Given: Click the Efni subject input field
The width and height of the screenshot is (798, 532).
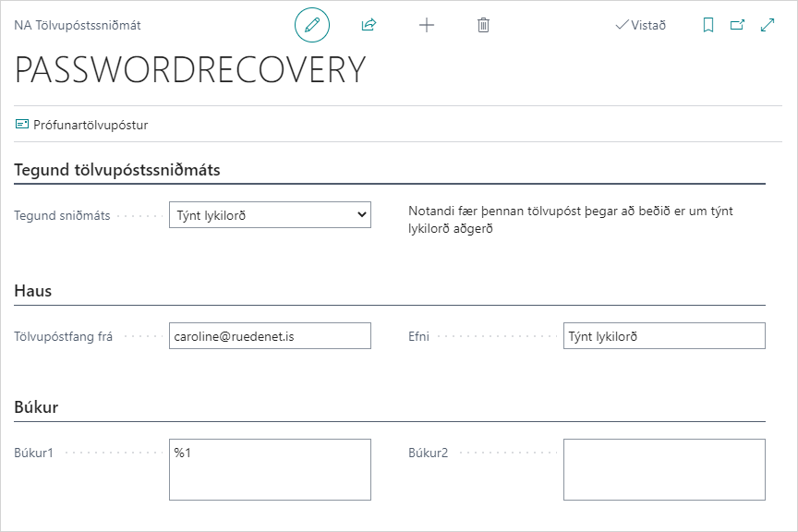Looking at the screenshot, I should [664, 336].
